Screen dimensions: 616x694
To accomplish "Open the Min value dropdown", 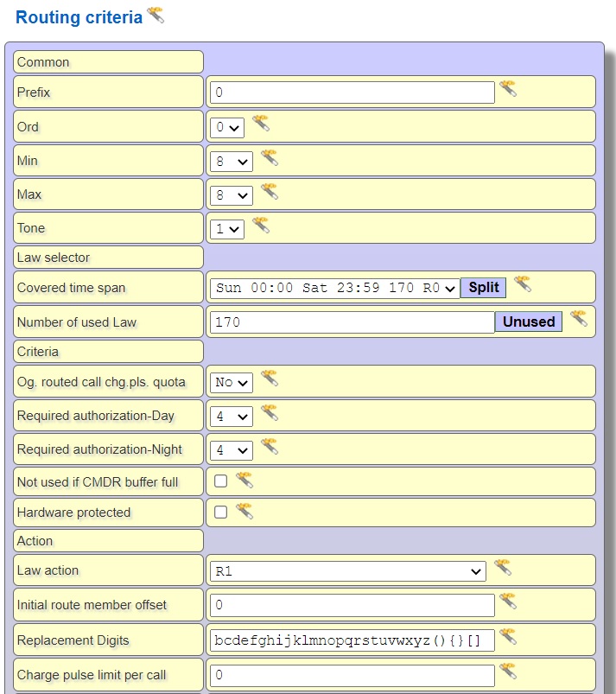I will [x=232, y=161].
